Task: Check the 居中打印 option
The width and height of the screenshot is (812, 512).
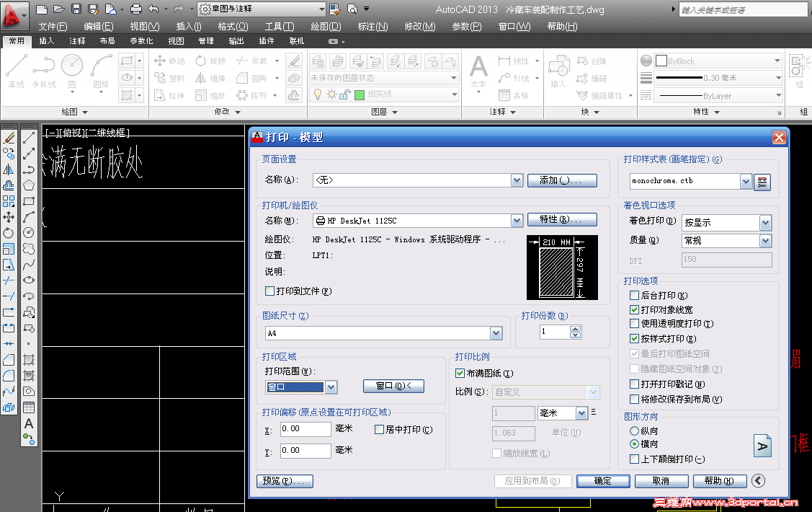Action: [x=379, y=429]
